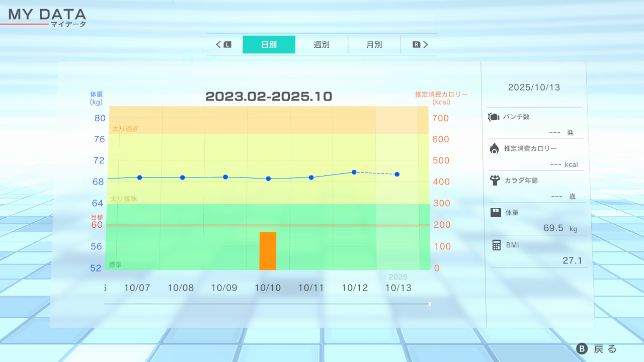Open the 週別 weekly tab
Screen dimensions: 644x362
click(x=321, y=45)
